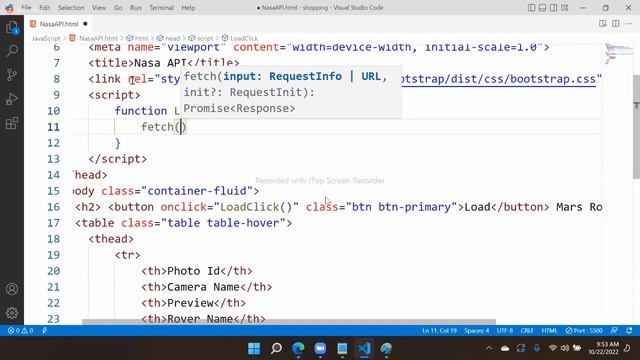Screen dimensions: 640x360
Task: Click JavaScript folder in breadcrumb
Action: click(x=46, y=38)
